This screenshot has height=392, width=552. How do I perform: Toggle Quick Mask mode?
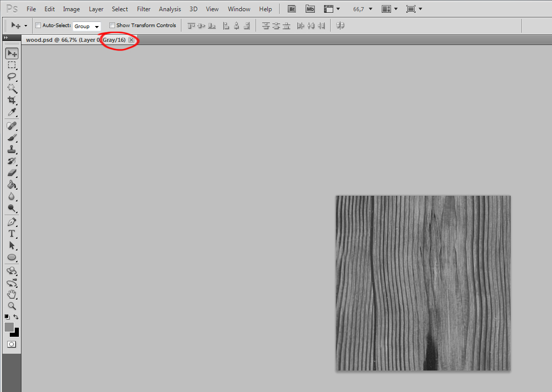(x=12, y=344)
